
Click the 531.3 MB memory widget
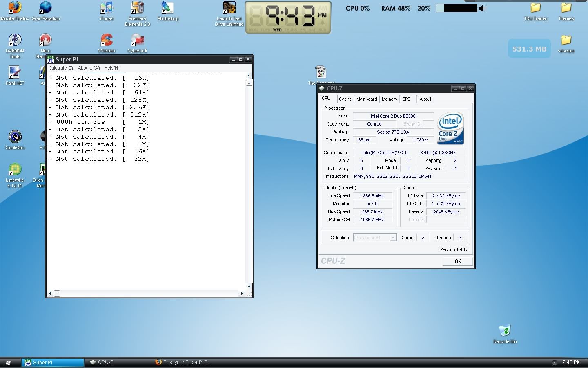pos(529,49)
